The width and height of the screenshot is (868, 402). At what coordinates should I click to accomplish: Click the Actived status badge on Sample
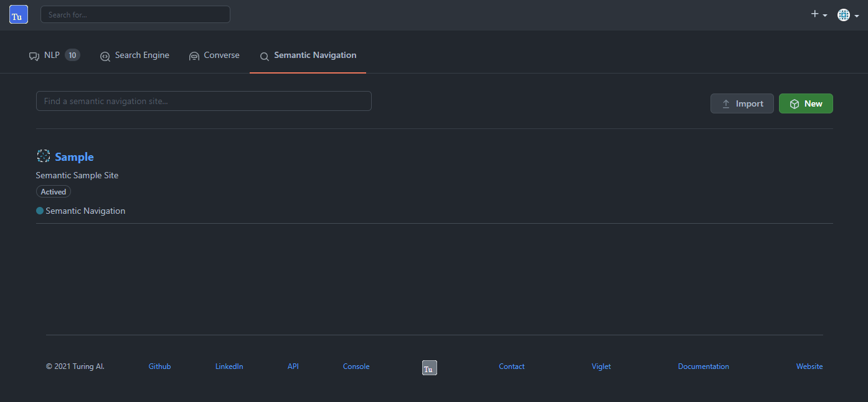[x=53, y=191]
